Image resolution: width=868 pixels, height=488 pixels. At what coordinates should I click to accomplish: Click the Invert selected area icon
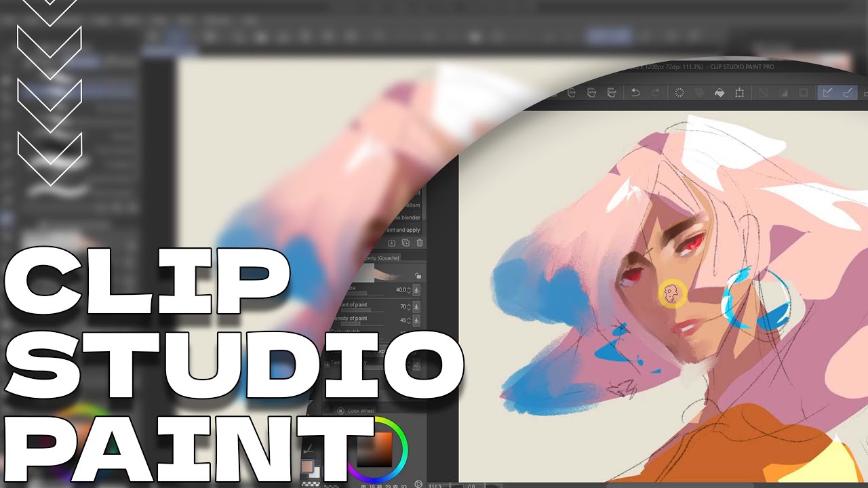point(783,93)
